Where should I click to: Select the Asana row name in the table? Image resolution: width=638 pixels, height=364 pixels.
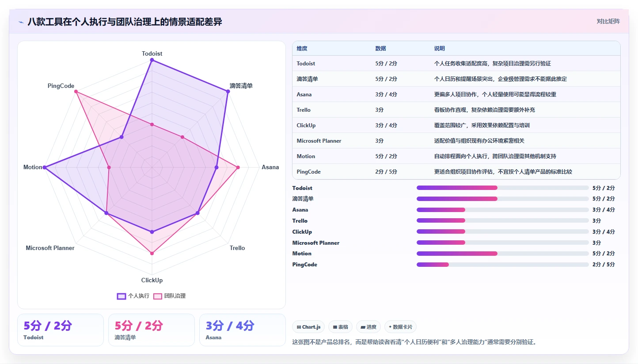[x=304, y=95]
